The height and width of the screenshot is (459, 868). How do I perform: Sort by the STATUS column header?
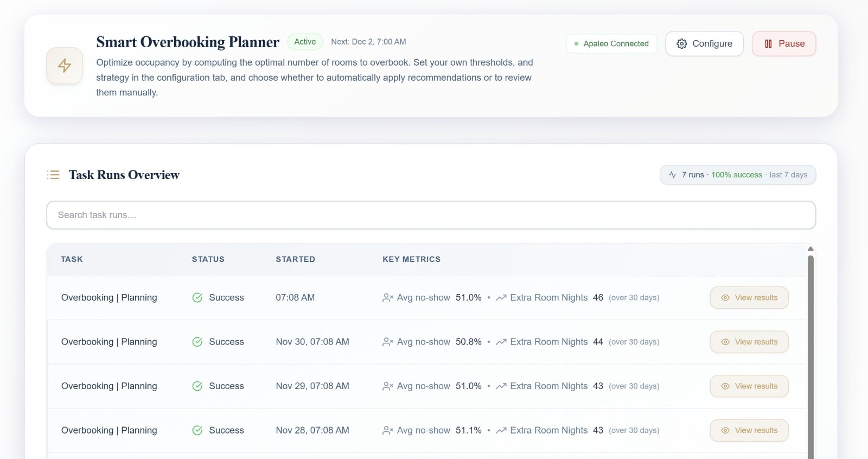click(208, 259)
